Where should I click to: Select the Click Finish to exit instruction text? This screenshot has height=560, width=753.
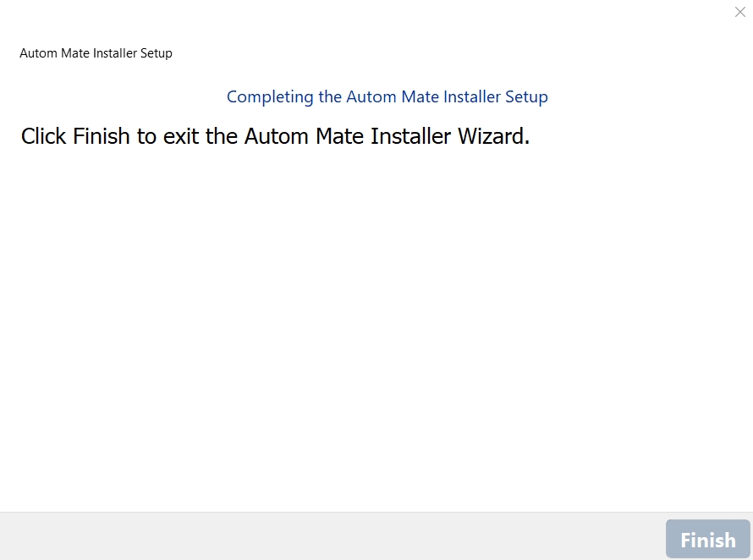275,136
